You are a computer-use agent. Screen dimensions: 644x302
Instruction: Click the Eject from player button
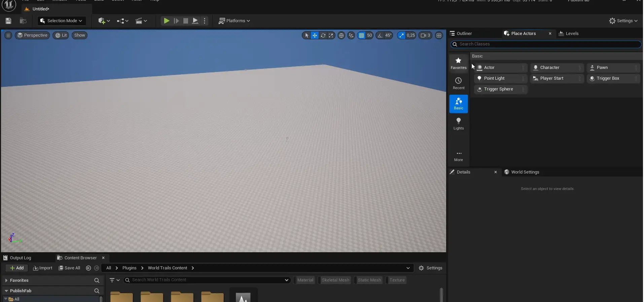point(195,21)
